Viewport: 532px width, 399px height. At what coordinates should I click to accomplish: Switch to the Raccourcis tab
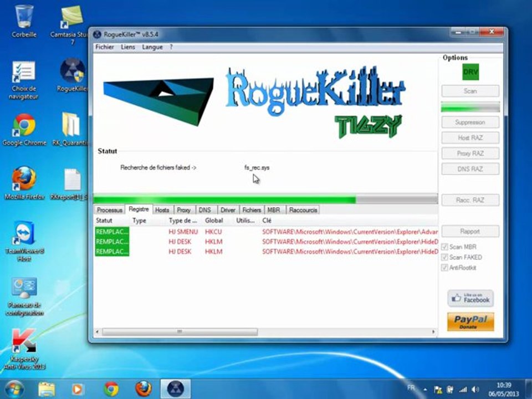pyautogui.click(x=303, y=210)
